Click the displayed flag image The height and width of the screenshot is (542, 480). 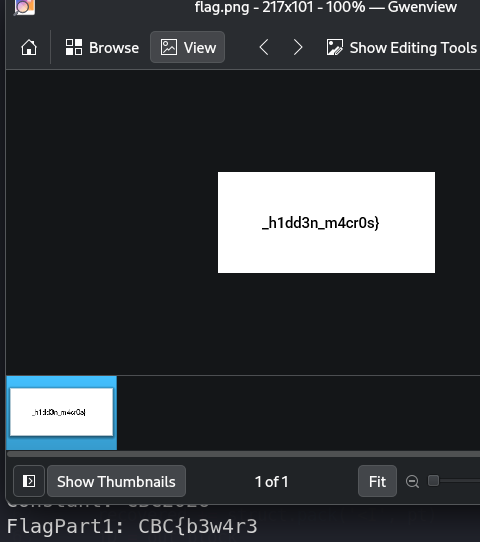point(326,222)
